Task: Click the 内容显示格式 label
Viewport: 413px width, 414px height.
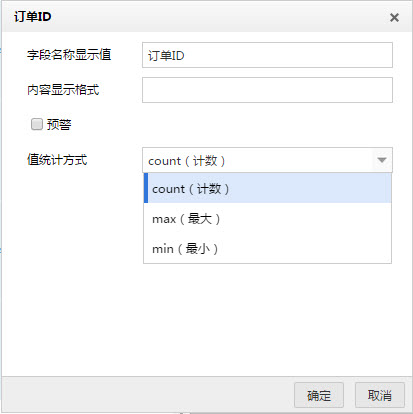Action: 63,90
